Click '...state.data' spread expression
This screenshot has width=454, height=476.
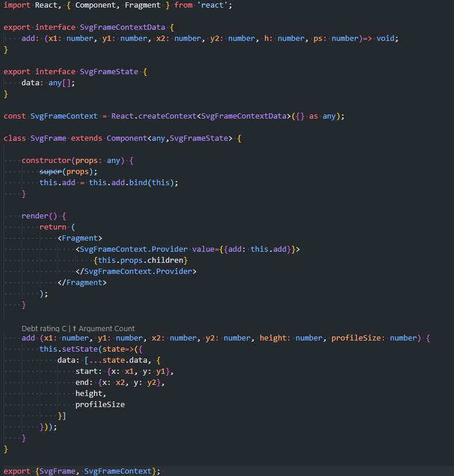point(118,360)
